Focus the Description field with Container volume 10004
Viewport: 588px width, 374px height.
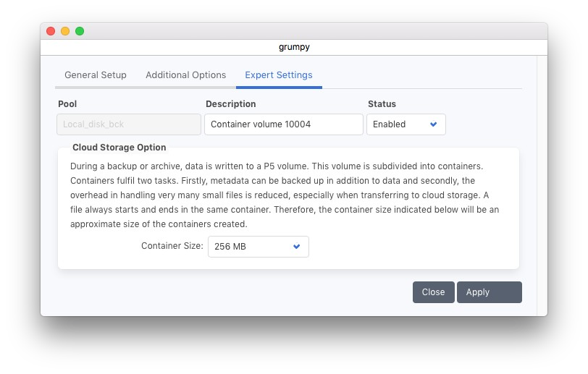[x=284, y=124]
